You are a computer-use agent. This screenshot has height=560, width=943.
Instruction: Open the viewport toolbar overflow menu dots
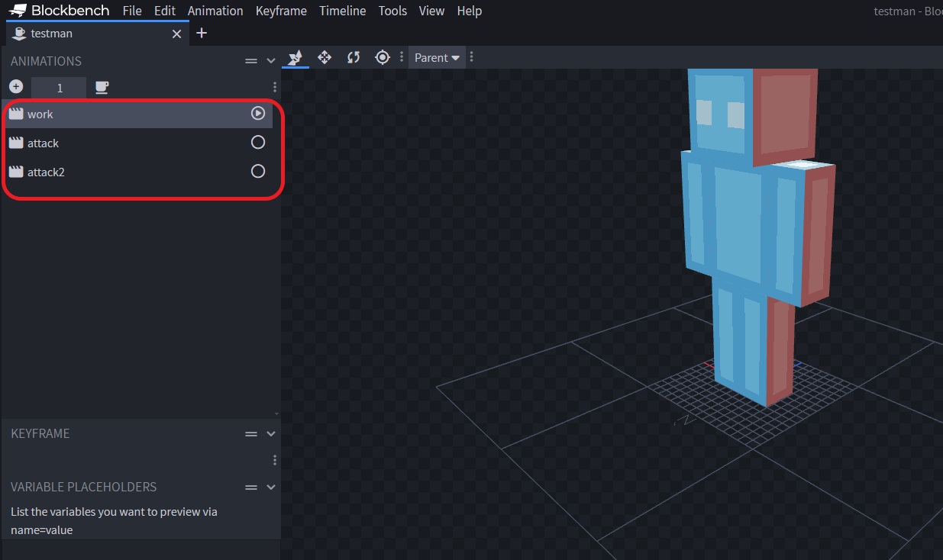tap(401, 57)
